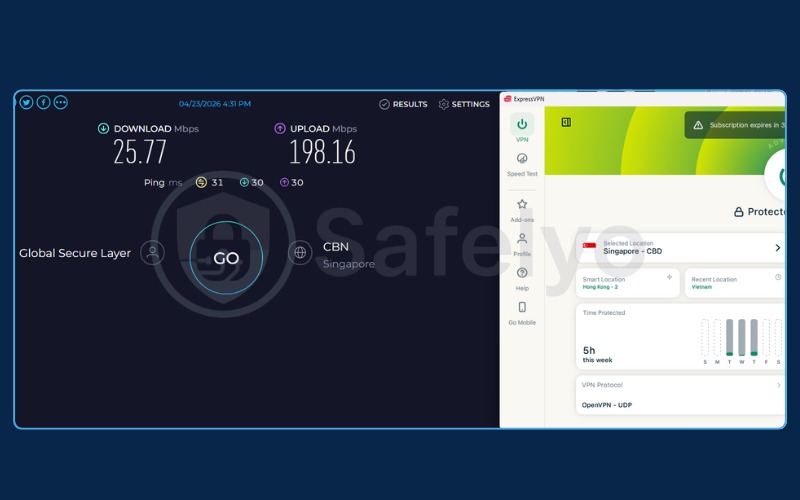Share result via Twitter icon
The width and height of the screenshot is (800, 500).
pyautogui.click(x=27, y=103)
